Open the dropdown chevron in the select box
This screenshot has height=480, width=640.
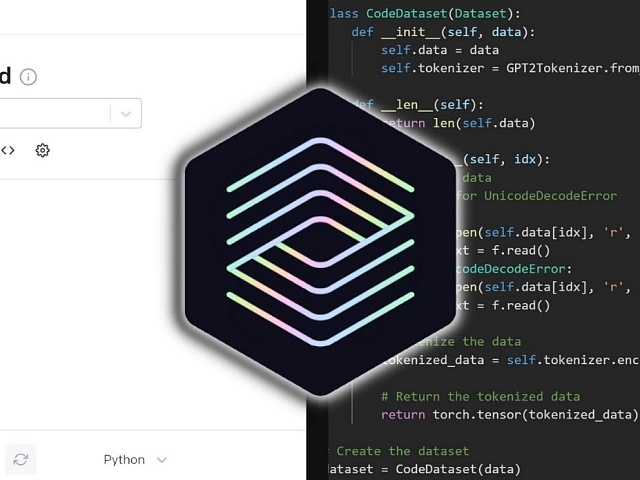click(126, 113)
